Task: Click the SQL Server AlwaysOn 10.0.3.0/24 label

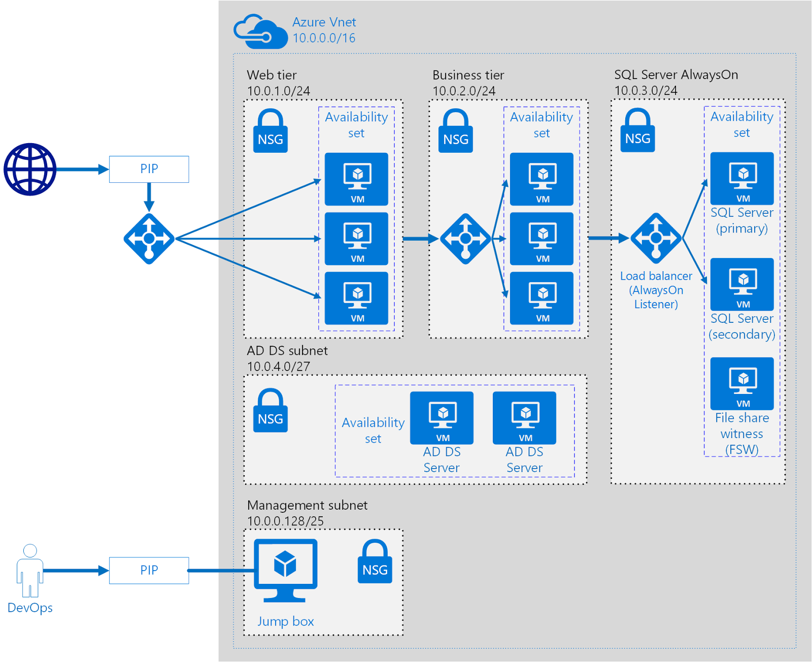Action: [676, 82]
